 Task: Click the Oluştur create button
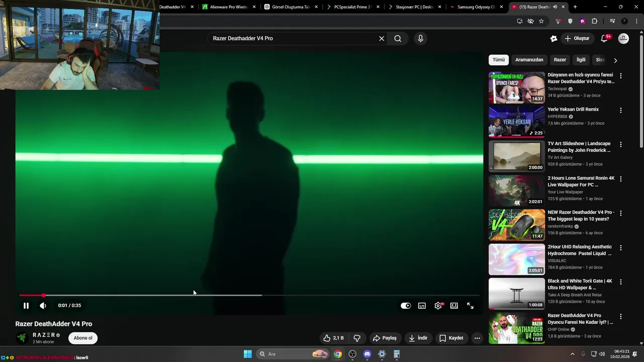pyautogui.click(x=577, y=38)
